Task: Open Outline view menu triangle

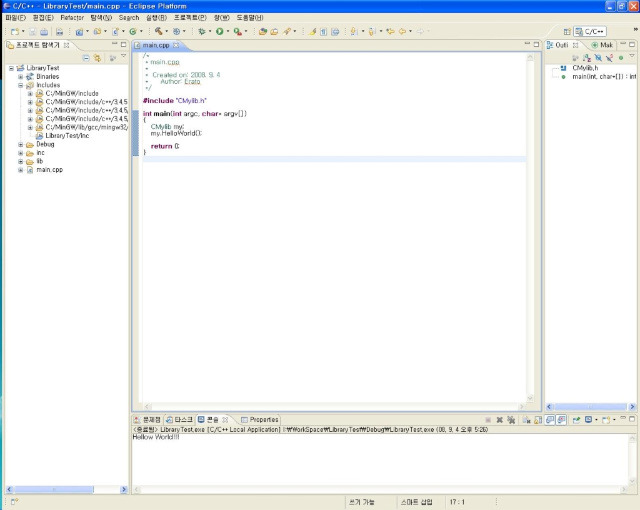Action: 632,56
